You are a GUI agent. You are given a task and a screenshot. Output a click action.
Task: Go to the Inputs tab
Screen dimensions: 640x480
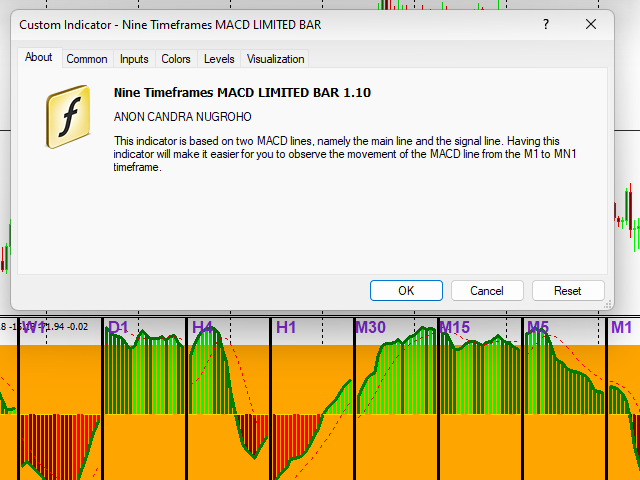134,59
